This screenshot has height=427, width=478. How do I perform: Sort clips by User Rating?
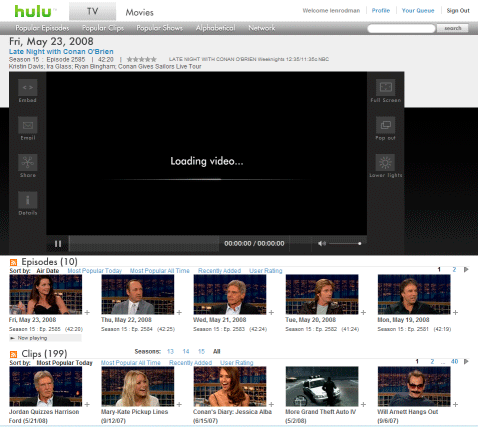[x=237, y=363]
